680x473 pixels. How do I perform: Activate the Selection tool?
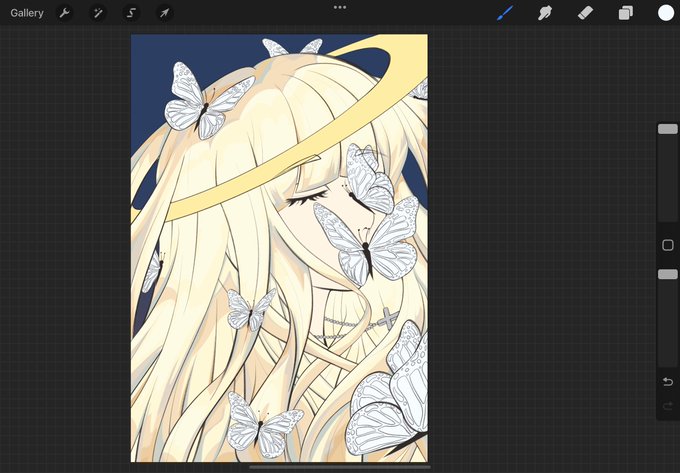pyautogui.click(x=131, y=13)
